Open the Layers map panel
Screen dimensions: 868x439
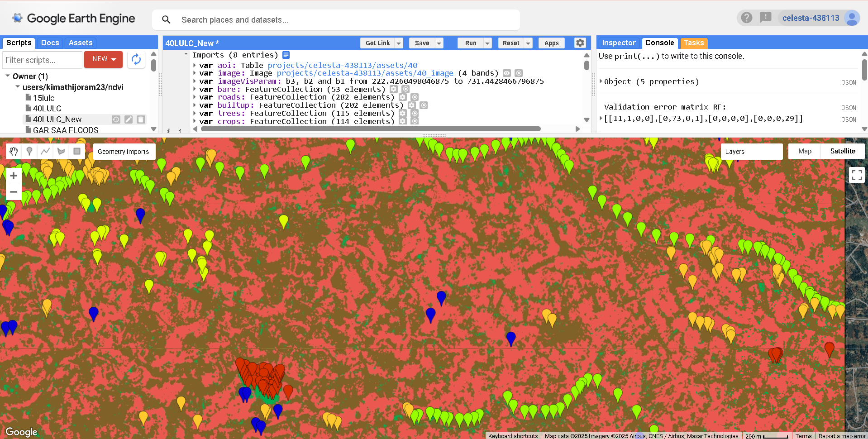[751, 152]
